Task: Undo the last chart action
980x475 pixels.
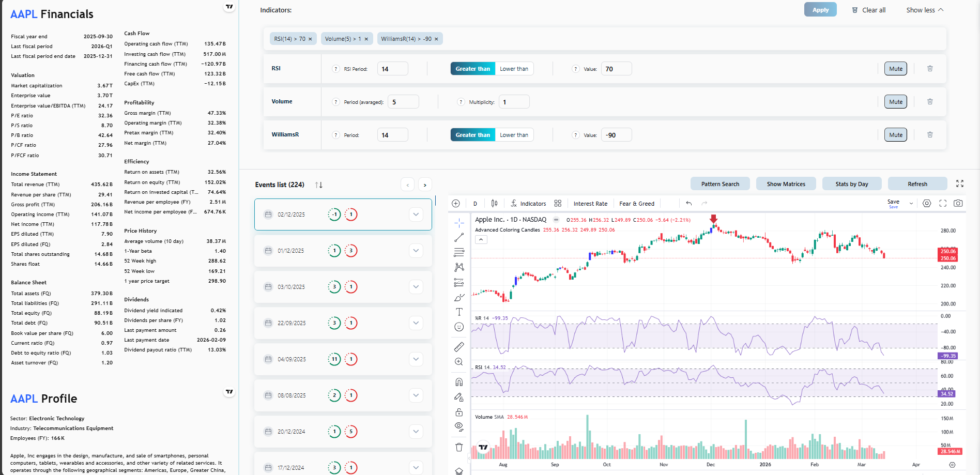Action: (x=689, y=204)
